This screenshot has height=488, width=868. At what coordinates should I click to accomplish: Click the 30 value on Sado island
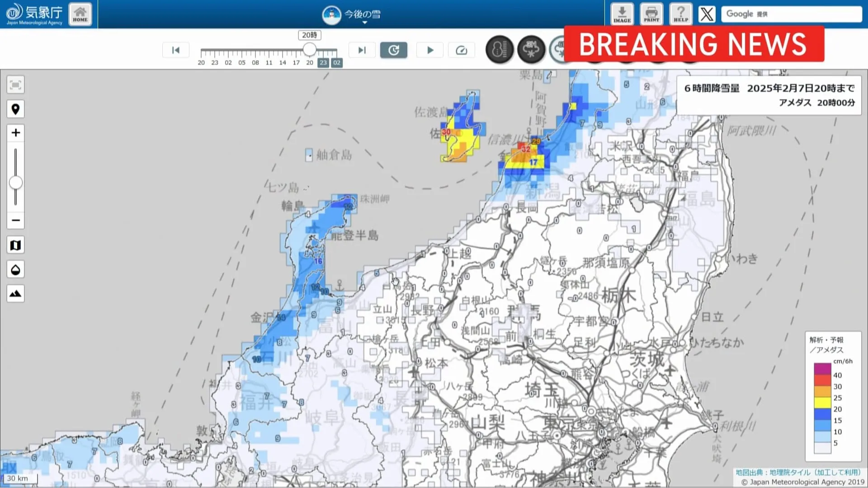446,132
